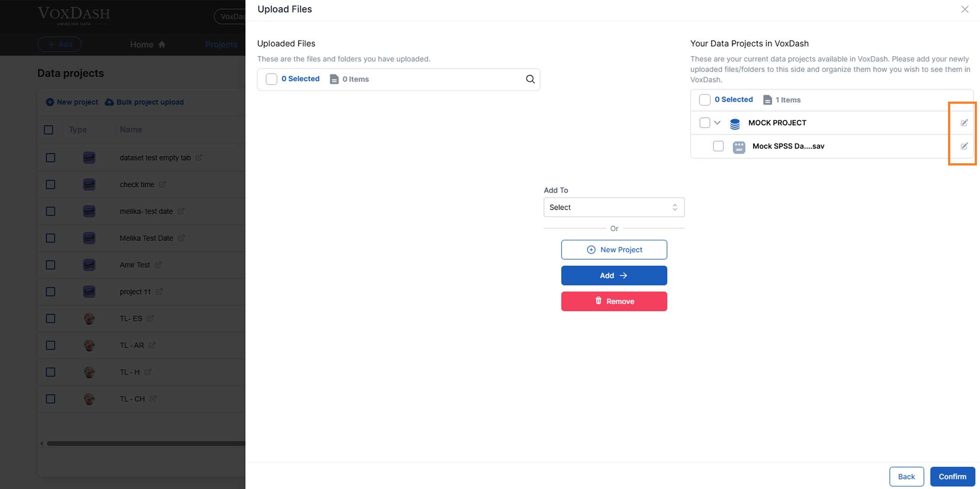Create a New Project from the dialog
Image resolution: width=980 pixels, height=489 pixels.
614,250
